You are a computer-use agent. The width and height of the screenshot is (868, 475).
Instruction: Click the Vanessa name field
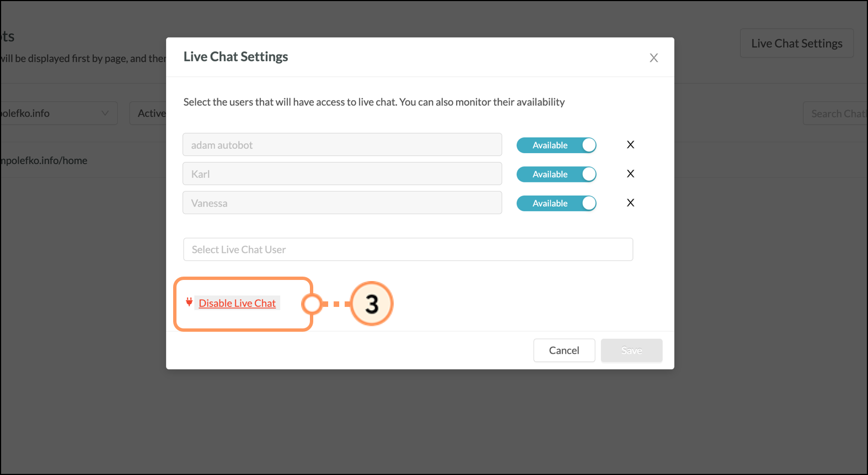point(342,203)
